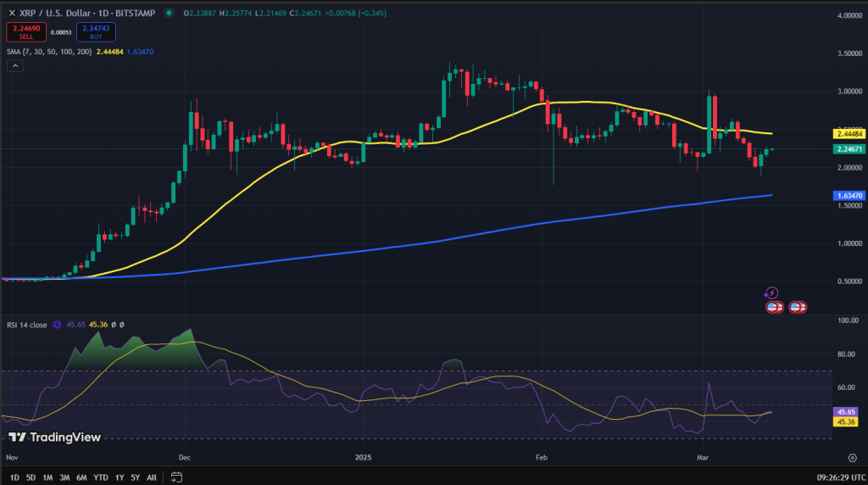Select the 1M time range
This screenshot has width=868, height=485.
click(47, 477)
